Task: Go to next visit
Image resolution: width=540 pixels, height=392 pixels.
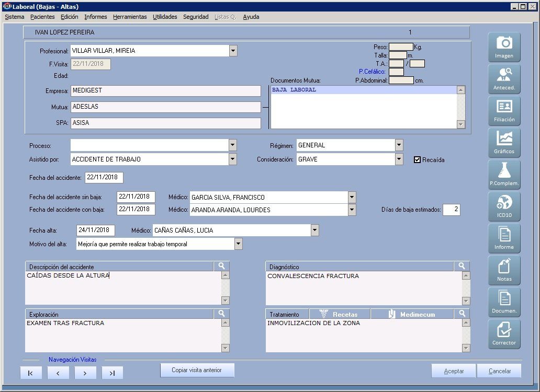Action: (85, 373)
